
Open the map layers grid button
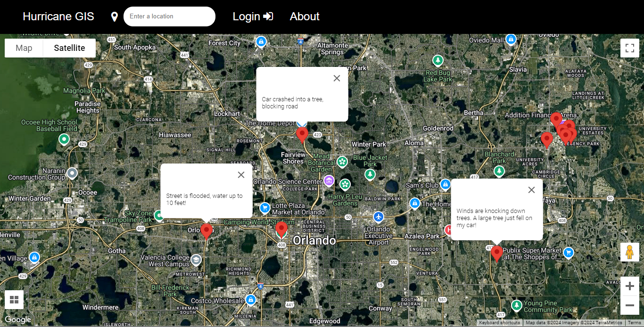click(x=14, y=300)
